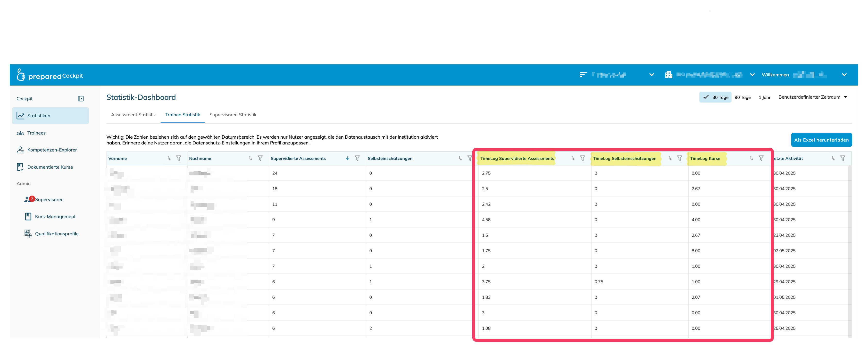Image resolution: width=868 pixels, height=350 pixels.
Task: Open the institution selector dropdown
Action: (752, 75)
